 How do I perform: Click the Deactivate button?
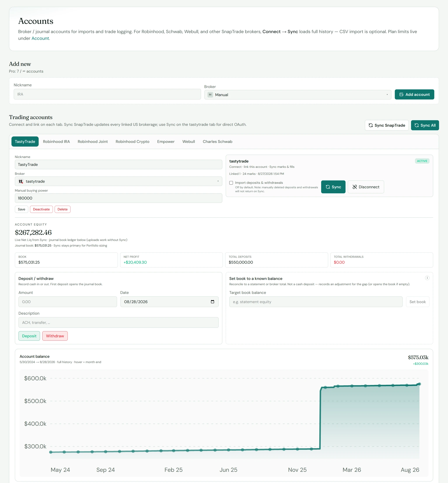pyautogui.click(x=41, y=209)
